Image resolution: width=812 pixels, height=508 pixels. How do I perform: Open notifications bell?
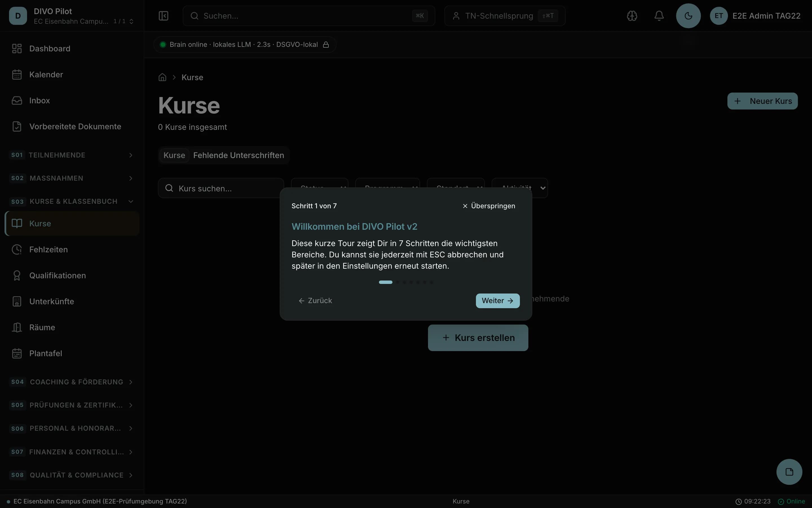click(x=659, y=16)
